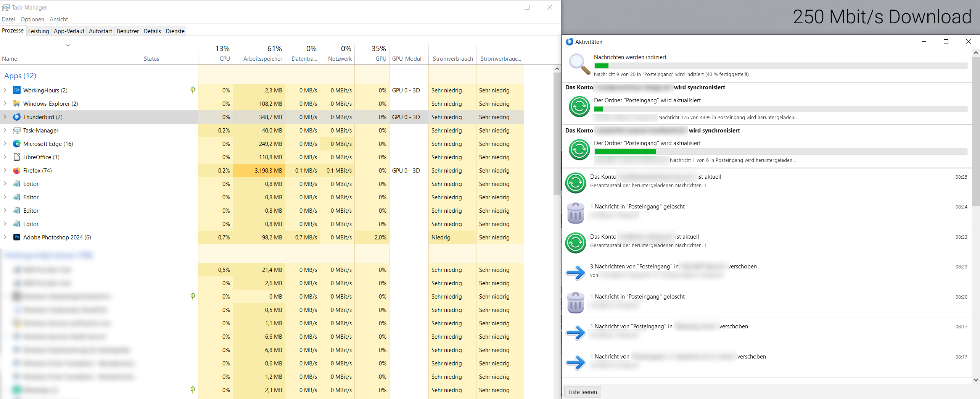Click the Microsoft Edge process icon
This screenshot has width=980, height=399.
17,144
